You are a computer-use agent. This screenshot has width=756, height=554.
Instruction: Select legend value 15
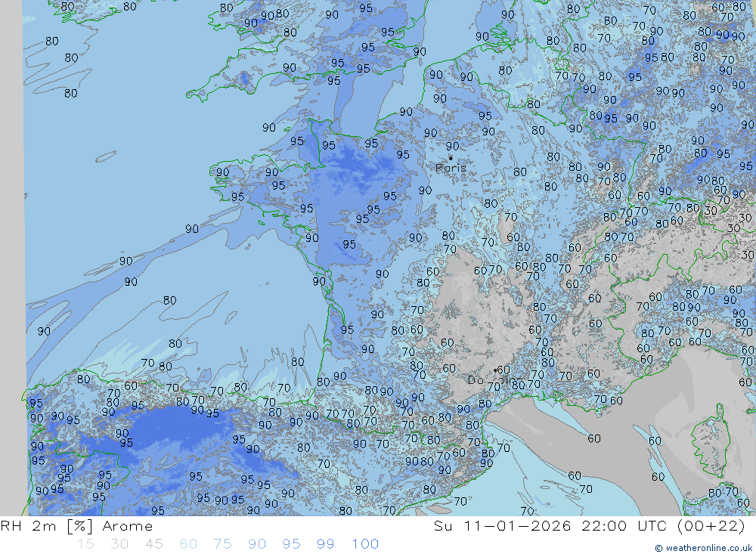[85, 544]
